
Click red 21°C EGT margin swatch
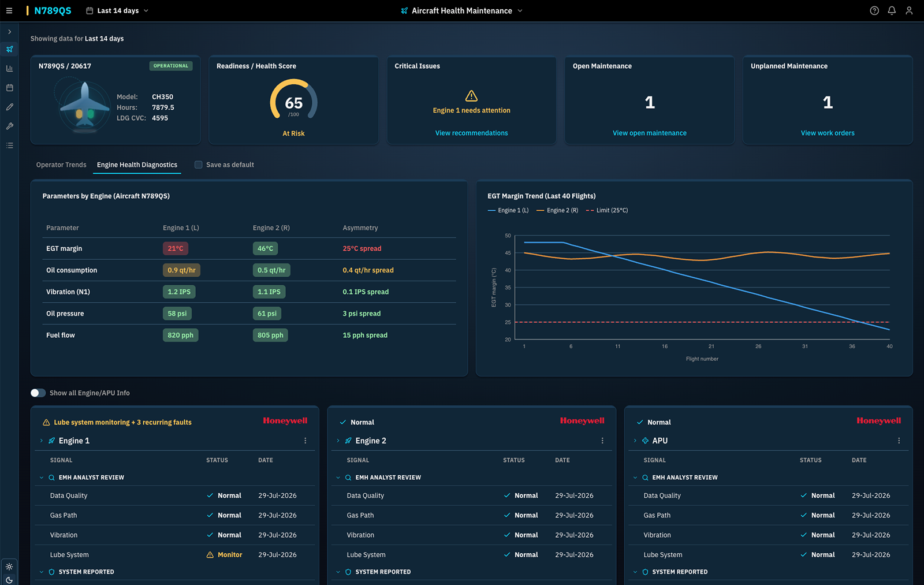tap(176, 248)
